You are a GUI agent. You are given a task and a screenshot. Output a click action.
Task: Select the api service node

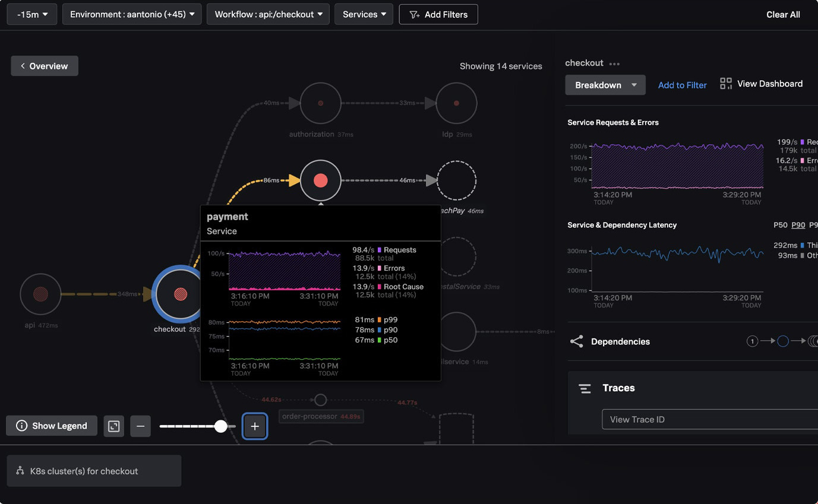pyautogui.click(x=40, y=294)
